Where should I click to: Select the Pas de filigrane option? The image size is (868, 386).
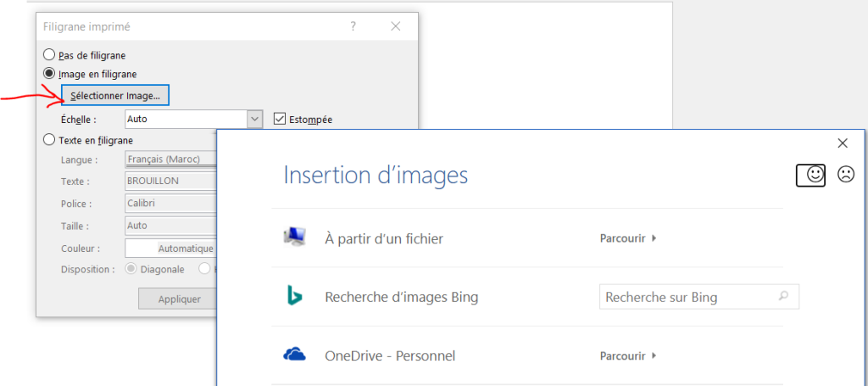coord(49,55)
